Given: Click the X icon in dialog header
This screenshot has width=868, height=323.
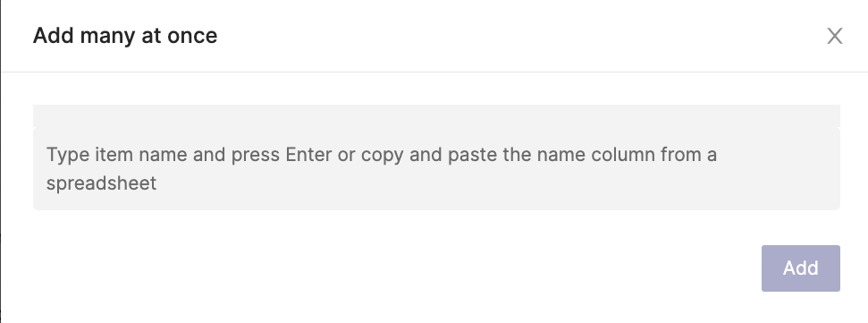Looking at the screenshot, I should click(x=834, y=36).
